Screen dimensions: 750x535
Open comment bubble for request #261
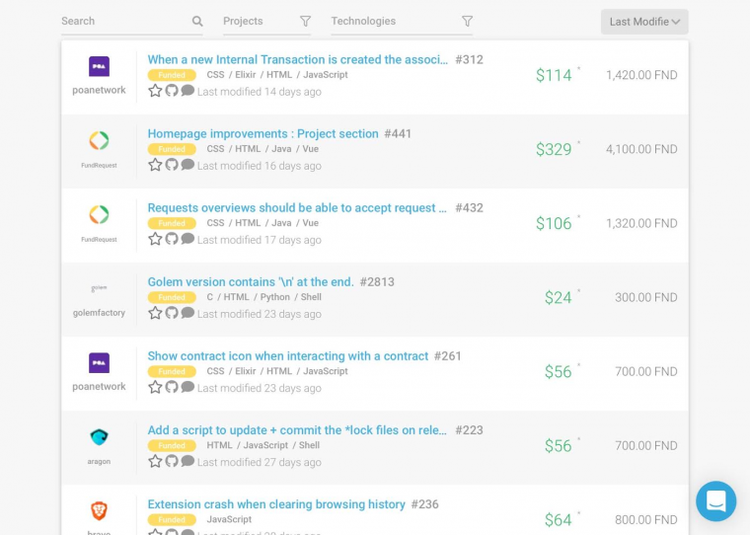(187, 387)
